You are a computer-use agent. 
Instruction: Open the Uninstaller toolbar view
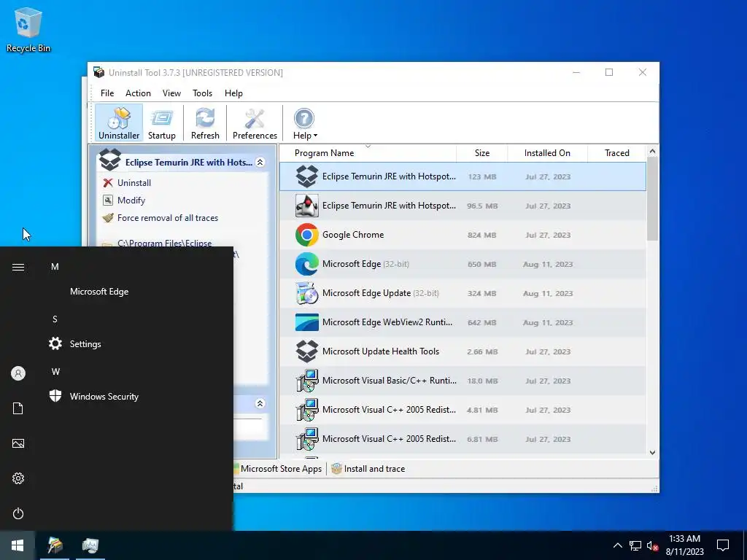[x=119, y=123]
